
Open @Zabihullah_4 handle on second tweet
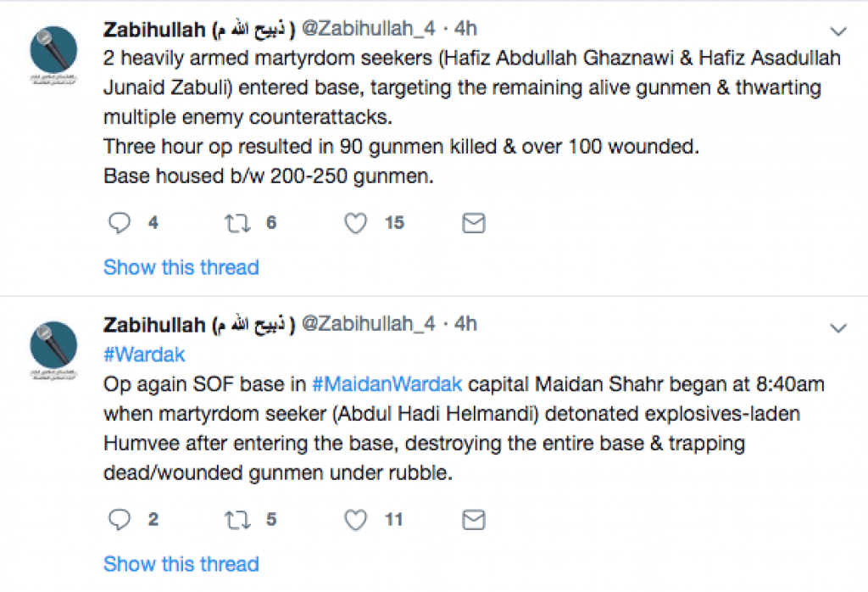(368, 324)
